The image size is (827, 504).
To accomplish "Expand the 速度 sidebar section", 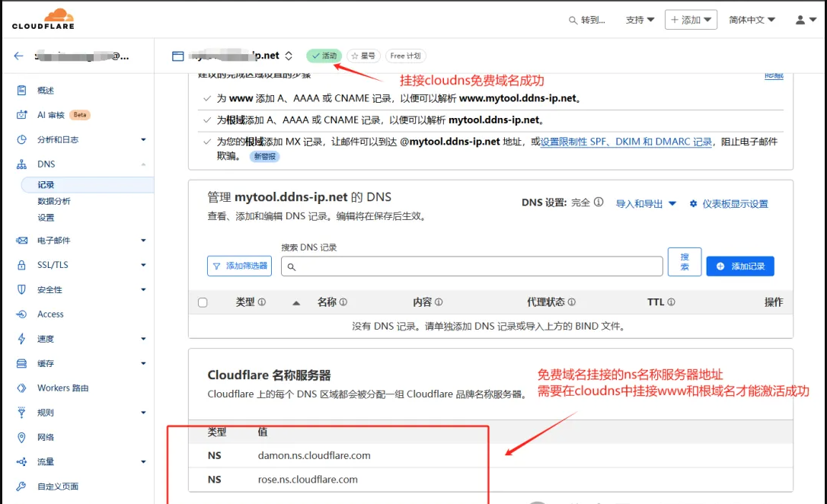I will (x=143, y=339).
